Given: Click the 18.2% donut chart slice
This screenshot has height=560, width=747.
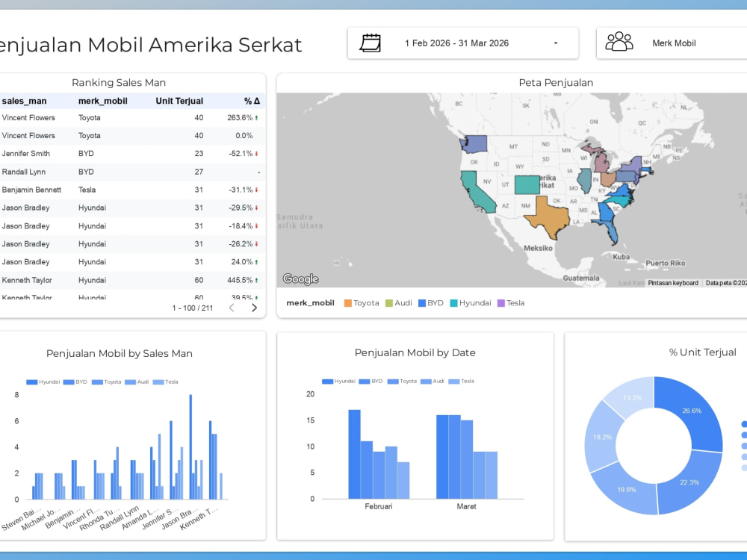Looking at the screenshot, I should (x=602, y=437).
